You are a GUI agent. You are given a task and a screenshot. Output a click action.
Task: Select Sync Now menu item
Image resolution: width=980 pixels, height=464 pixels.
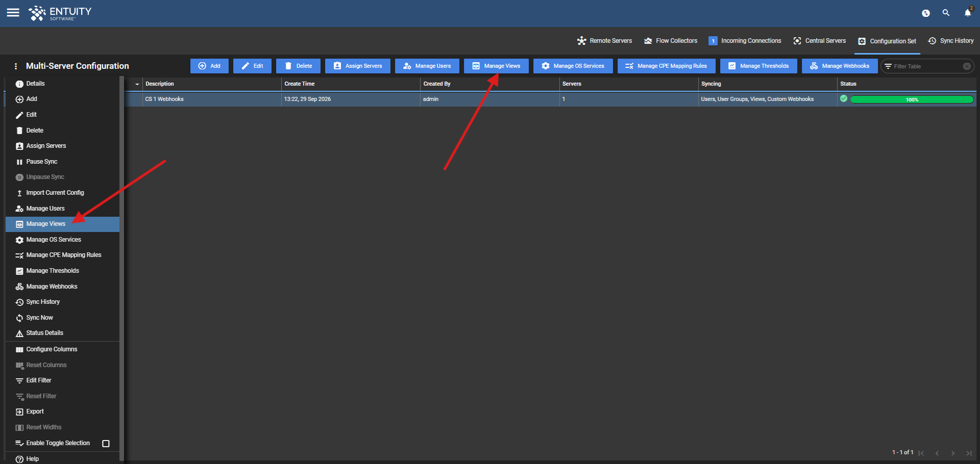[x=62, y=318]
